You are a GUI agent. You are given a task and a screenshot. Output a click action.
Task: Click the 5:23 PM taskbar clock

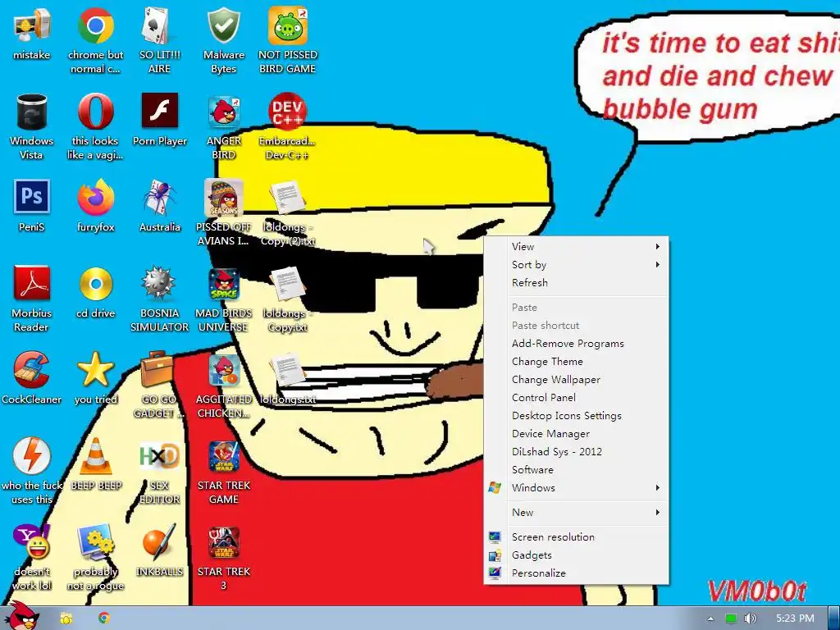pyautogui.click(x=795, y=619)
